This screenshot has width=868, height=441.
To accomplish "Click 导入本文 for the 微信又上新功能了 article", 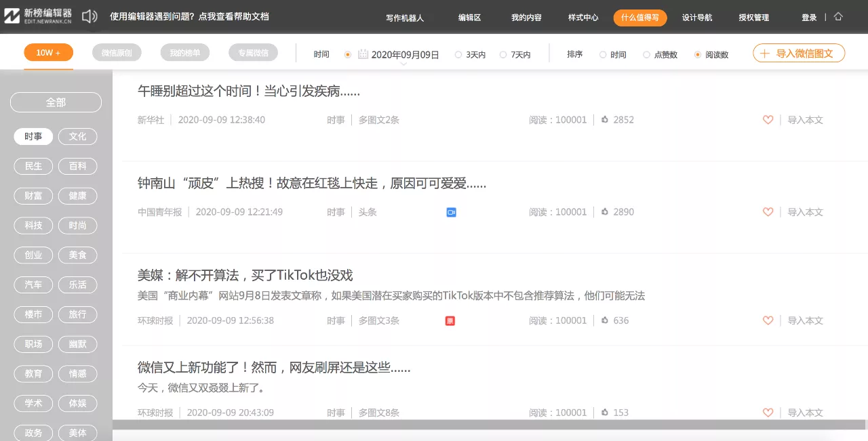I will click(x=805, y=413).
